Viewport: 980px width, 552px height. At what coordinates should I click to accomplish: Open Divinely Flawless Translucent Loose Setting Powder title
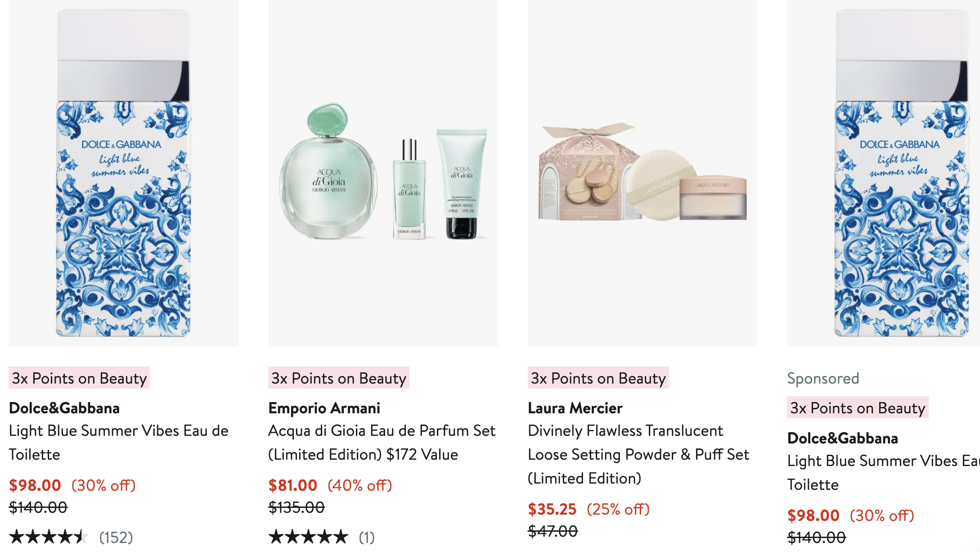coord(638,454)
